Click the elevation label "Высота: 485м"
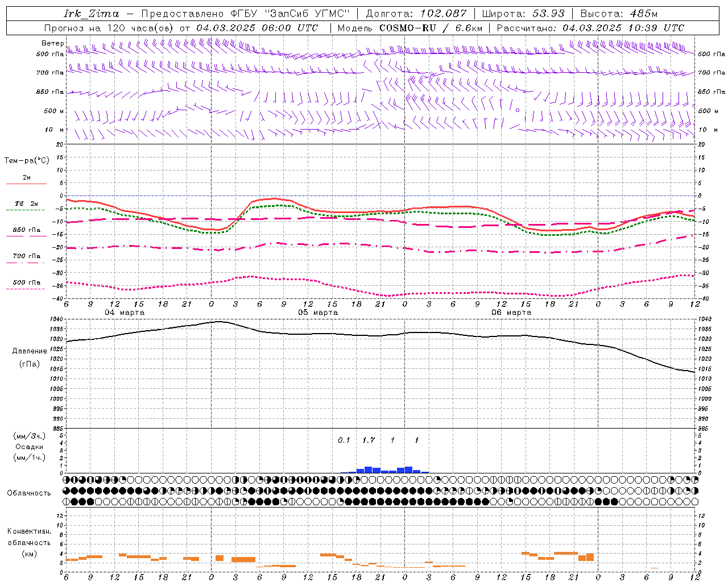Viewport: 728px width, 582px height. point(619,14)
